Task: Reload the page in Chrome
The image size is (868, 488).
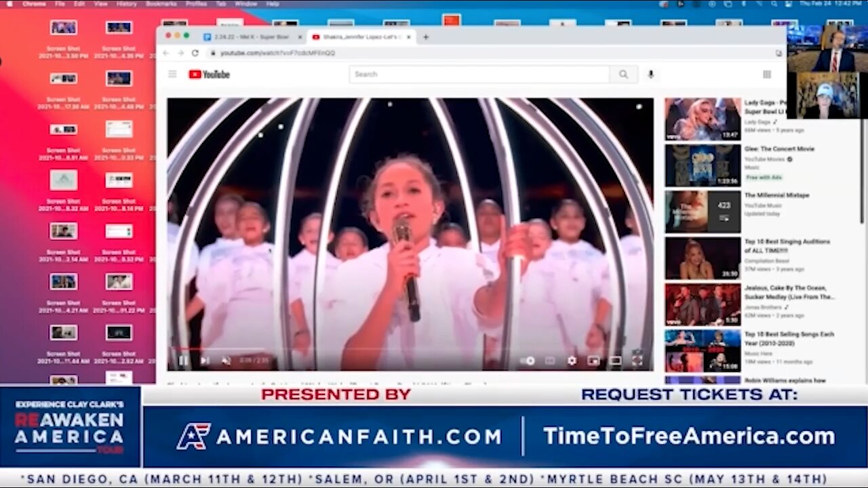Action: [x=195, y=53]
